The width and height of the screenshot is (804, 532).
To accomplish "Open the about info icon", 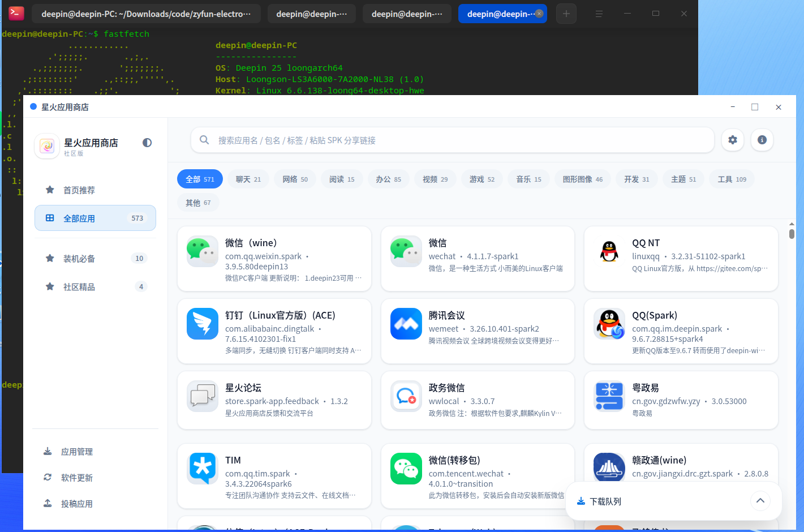I will (x=762, y=140).
